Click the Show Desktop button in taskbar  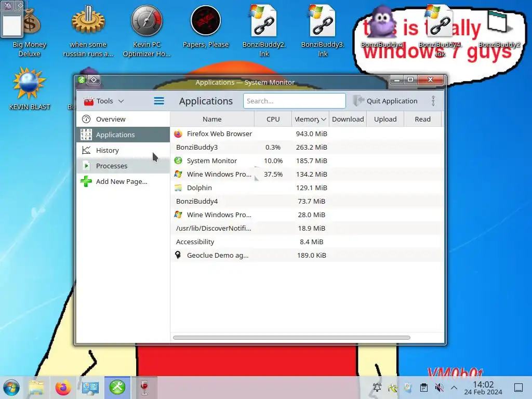tap(518, 388)
